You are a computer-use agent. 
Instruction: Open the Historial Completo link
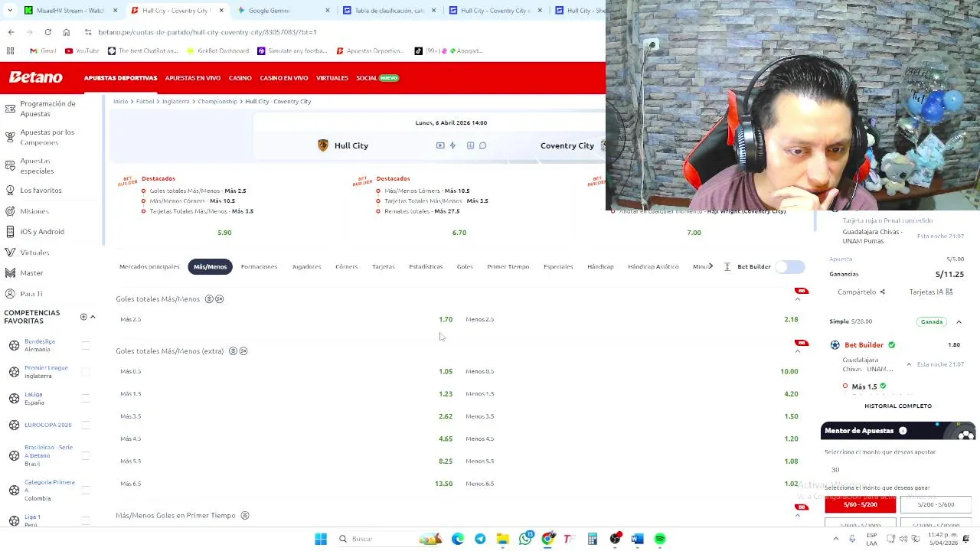click(x=898, y=406)
